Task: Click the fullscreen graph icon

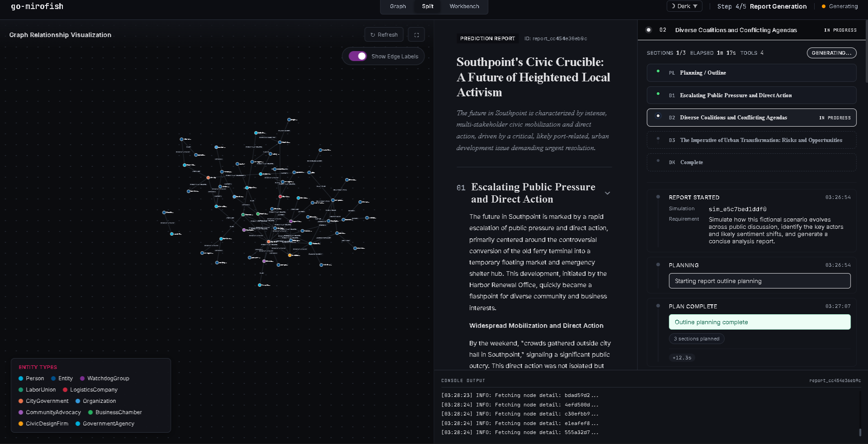Action: 416,35
